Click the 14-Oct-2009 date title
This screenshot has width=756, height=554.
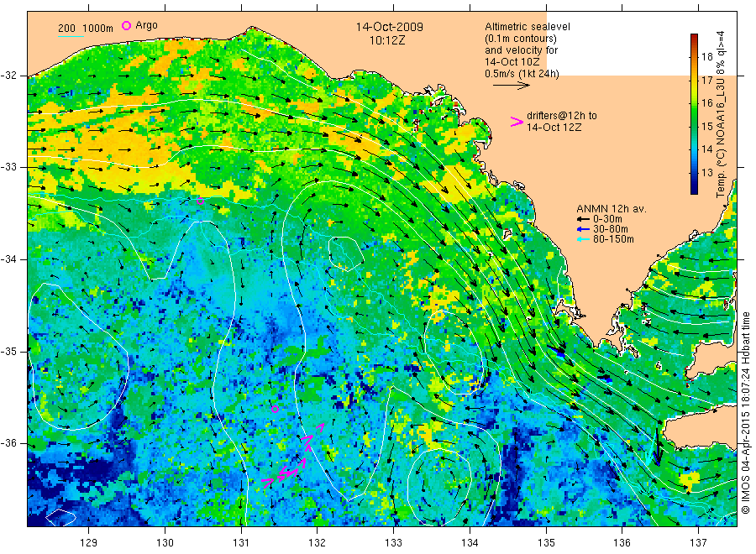(x=389, y=27)
